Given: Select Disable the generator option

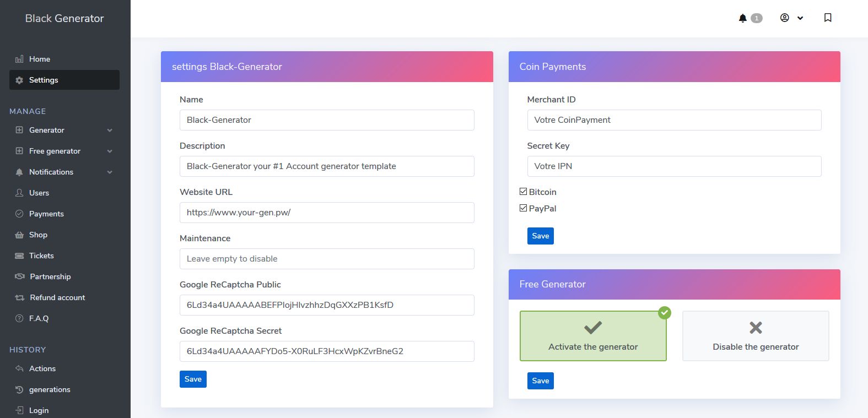Looking at the screenshot, I should pyautogui.click(x=755, y=336).
